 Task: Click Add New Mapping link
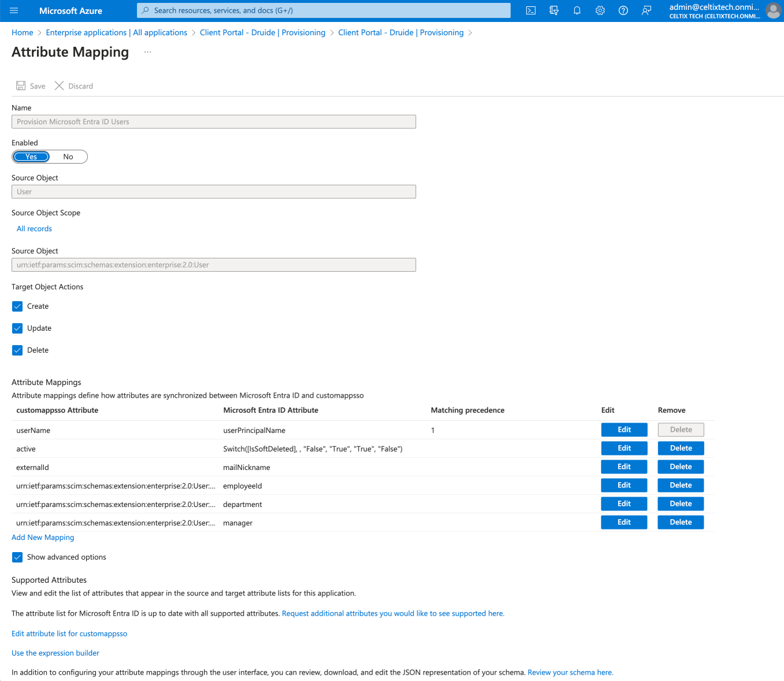[43, 538]
